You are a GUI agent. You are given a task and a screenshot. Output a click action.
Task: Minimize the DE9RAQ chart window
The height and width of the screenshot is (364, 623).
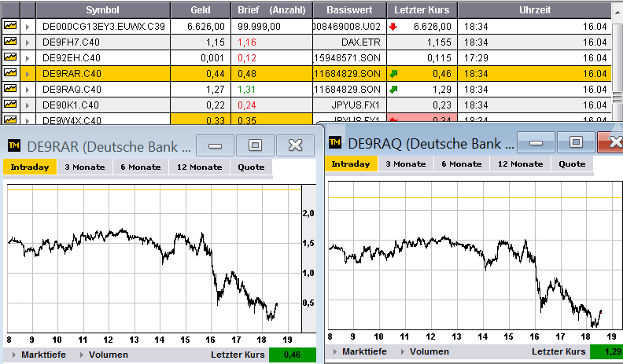536,142
